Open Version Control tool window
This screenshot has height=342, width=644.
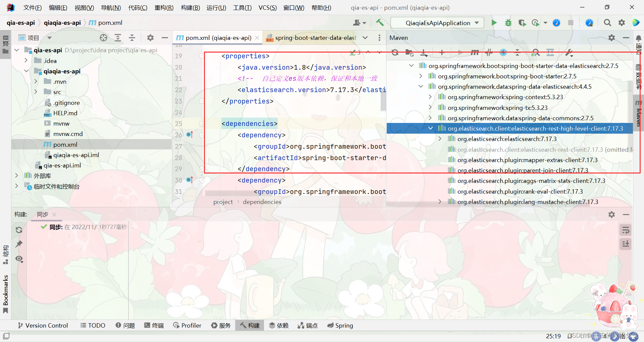pyautogui.click(x=43, y=325)
